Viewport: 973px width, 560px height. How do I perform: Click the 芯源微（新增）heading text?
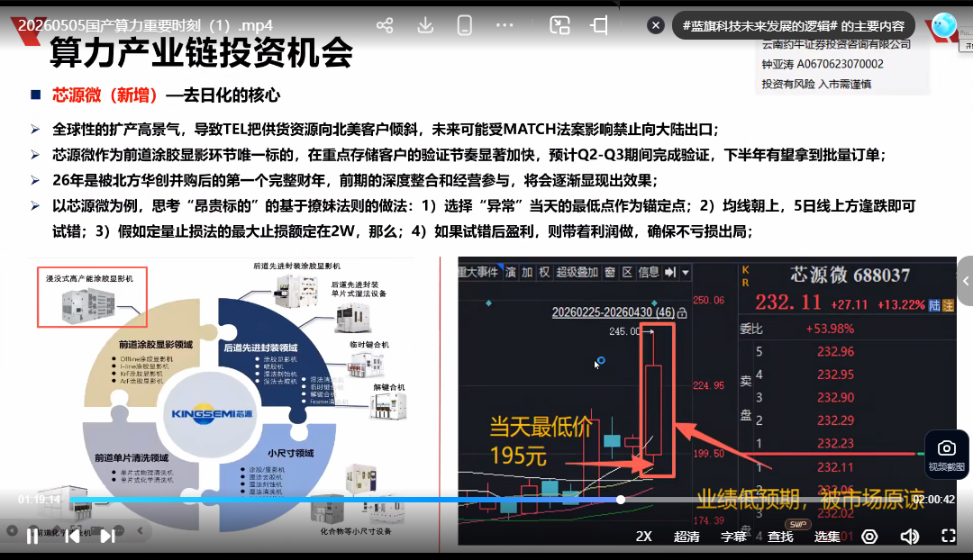pos(105,95)
